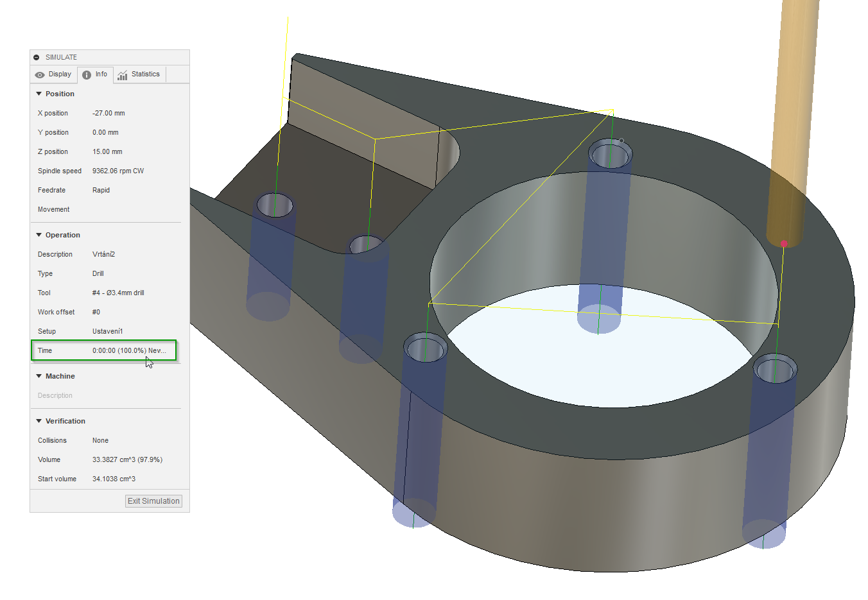This screenshot has width=868, height=600.
Task: Collapse the Machine section
Action: tap(39, 376)
